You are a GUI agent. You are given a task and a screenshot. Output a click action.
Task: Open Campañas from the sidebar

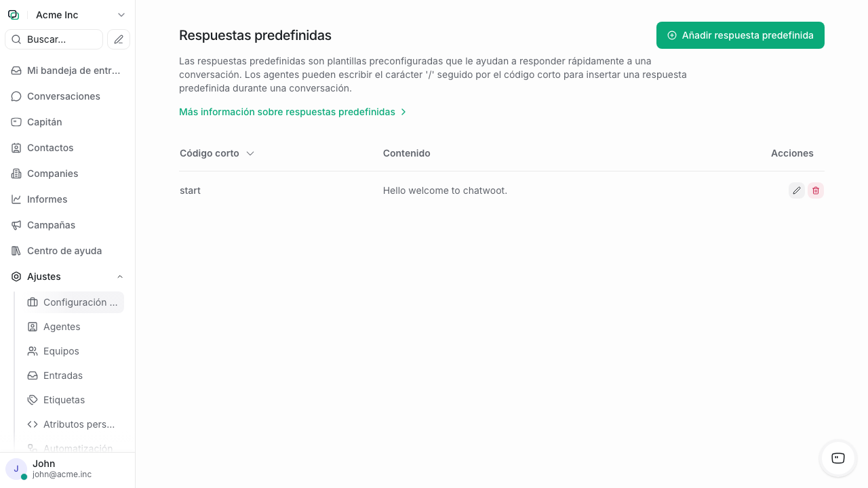(51, 225)
